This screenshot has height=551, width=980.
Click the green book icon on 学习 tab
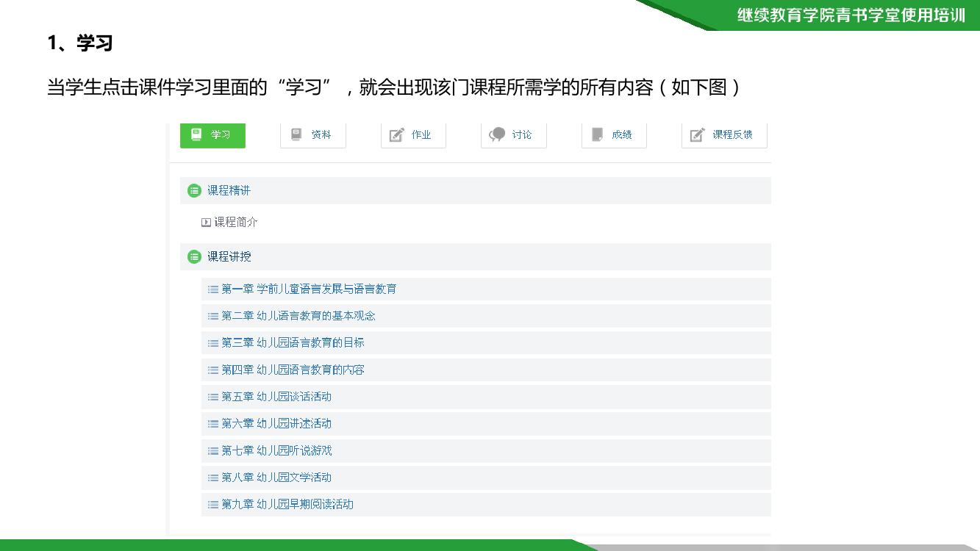pyautogui.click(x=196, y=134)
